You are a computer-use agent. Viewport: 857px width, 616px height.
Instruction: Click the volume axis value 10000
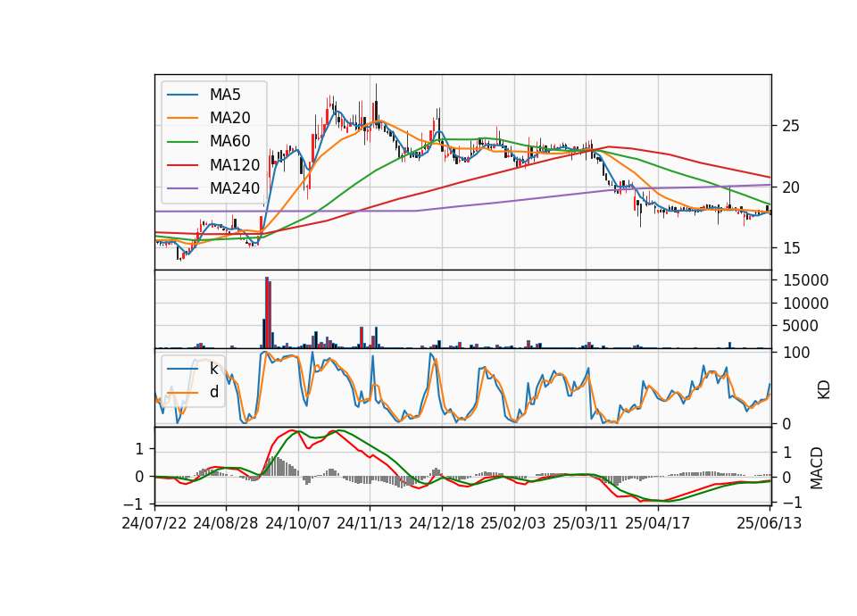click(x=805, y=304)
